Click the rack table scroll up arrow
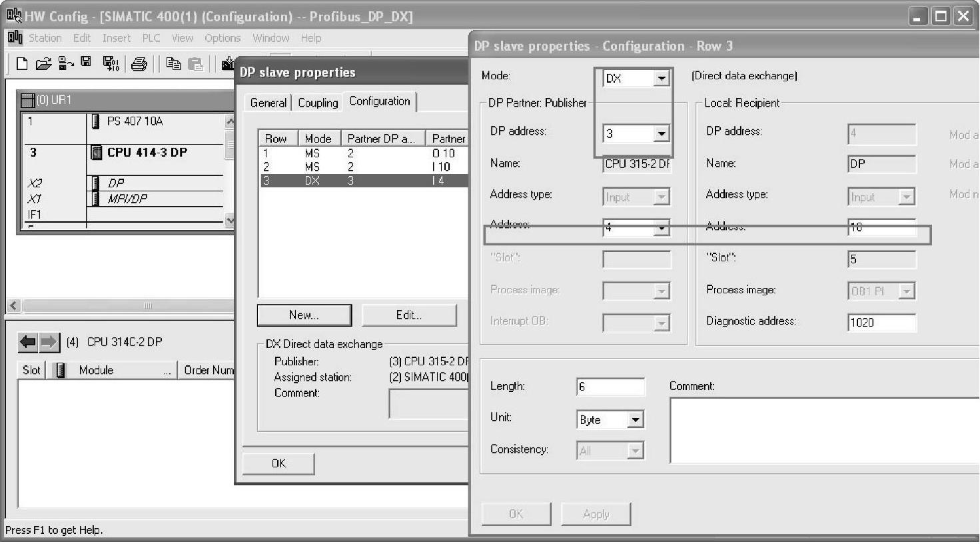This screenshot has width=980, height=560. pyautogui.click(x=230, y=121)
